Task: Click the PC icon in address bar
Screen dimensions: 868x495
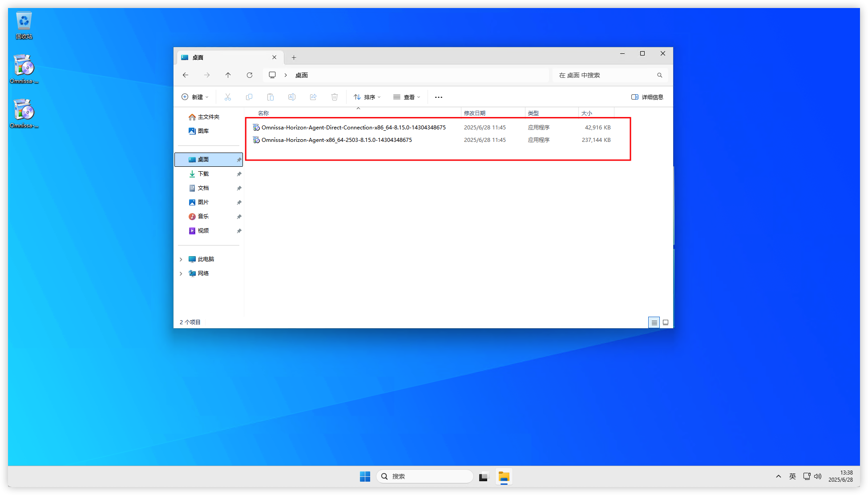Action: (x=272, y=75)
